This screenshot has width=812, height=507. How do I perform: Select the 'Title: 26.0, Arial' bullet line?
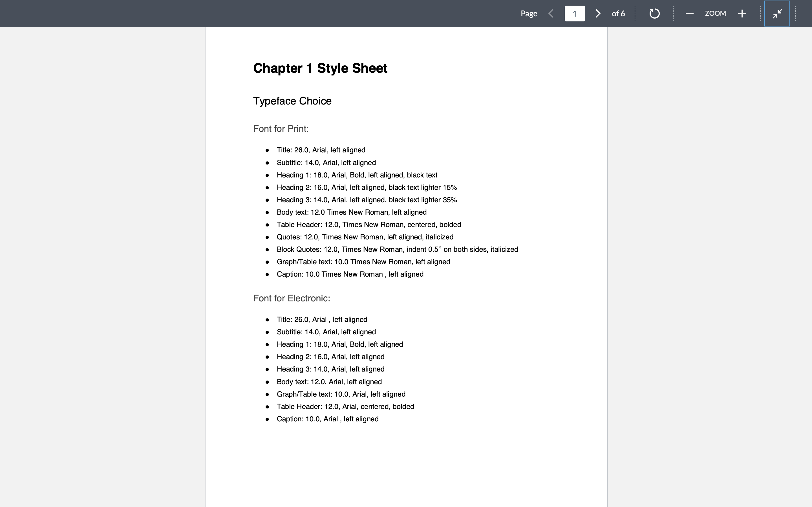pyautogui.click(x=321, y=150)
